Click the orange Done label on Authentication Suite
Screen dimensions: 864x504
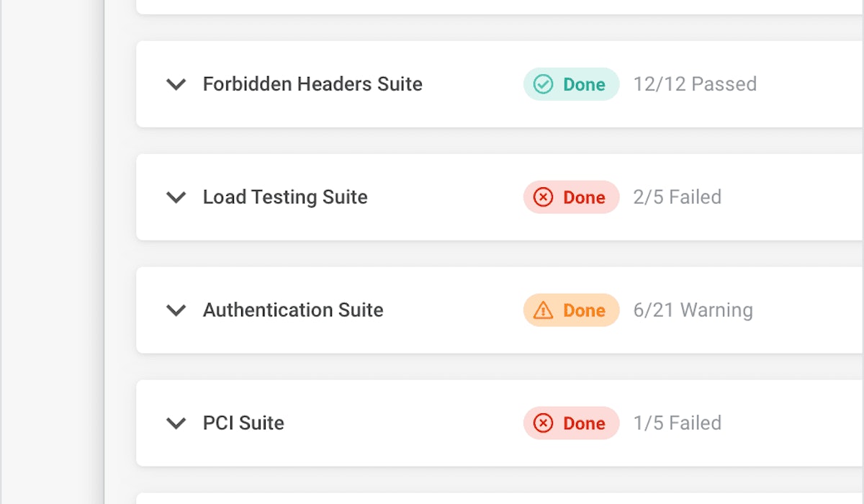point(584,310)
